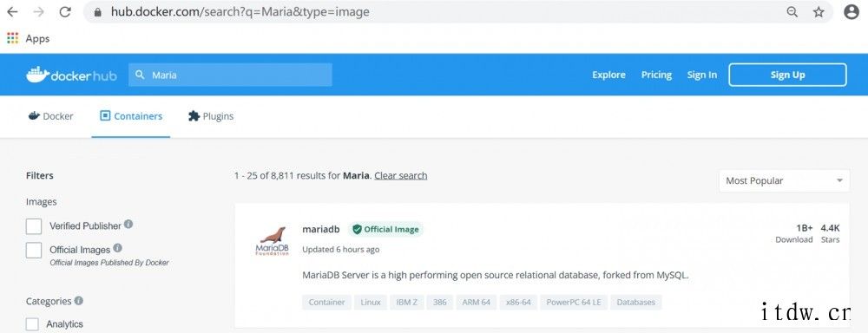
Task: Click the Sign In link
Action: tap(702, 75)
